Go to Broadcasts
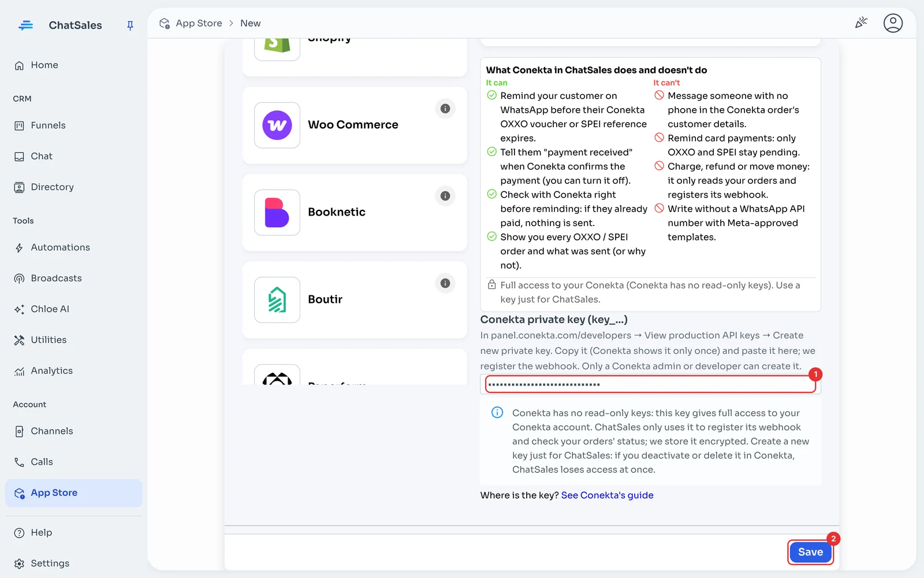This screenshot has width=924, height=578. click(73, 278)
